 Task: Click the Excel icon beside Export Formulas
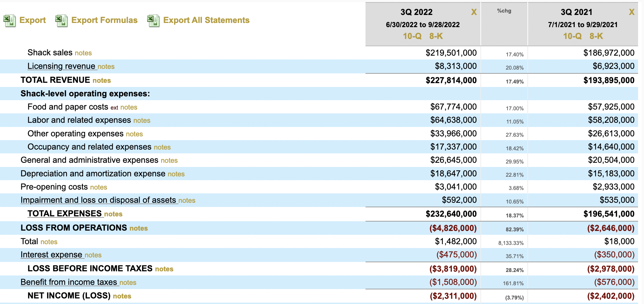(x=61, y=21)
